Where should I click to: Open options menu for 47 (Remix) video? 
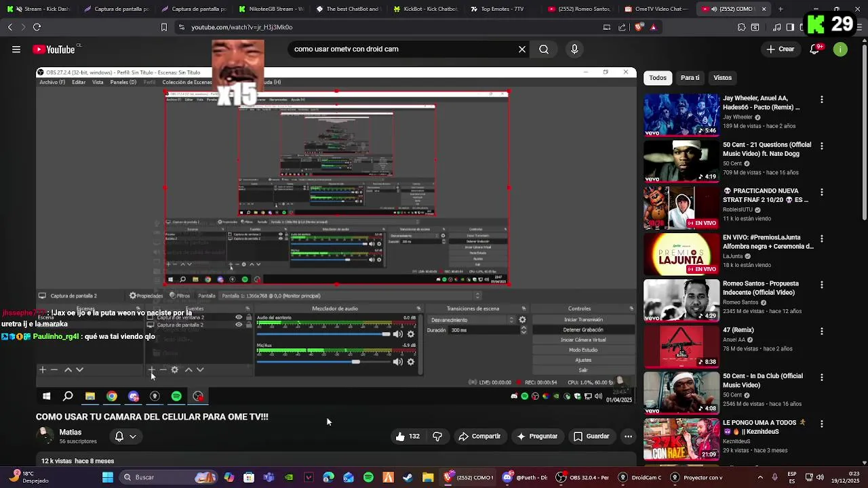coord(822,331)
